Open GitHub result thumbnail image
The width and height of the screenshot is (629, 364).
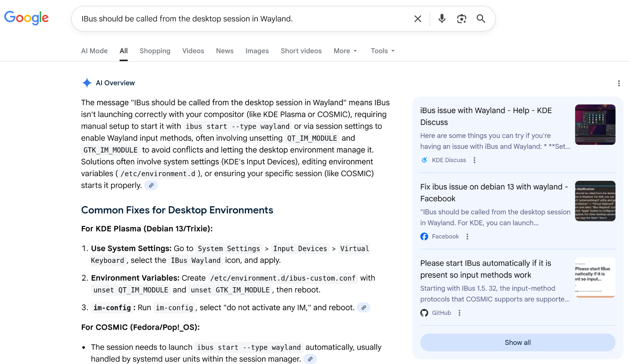pos(595,277)
